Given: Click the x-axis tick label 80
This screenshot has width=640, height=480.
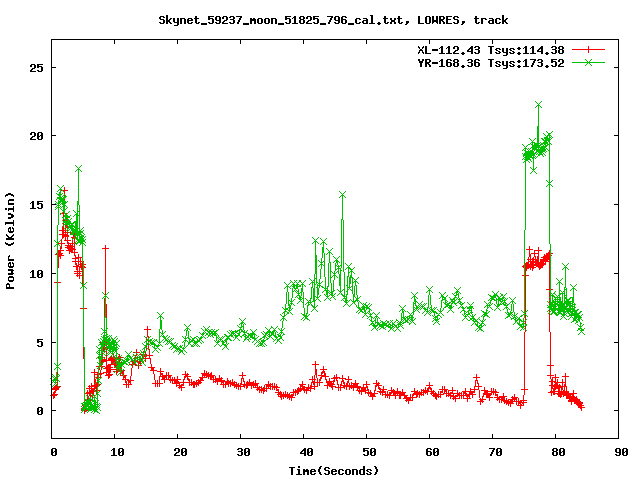Looking at the screenshot, I should coord(558,452).
